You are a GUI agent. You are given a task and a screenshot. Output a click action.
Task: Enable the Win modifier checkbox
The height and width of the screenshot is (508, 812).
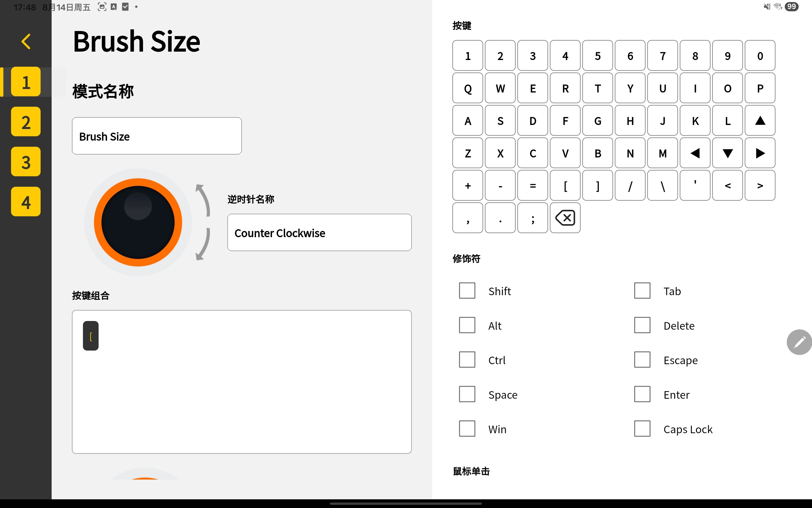467,429
